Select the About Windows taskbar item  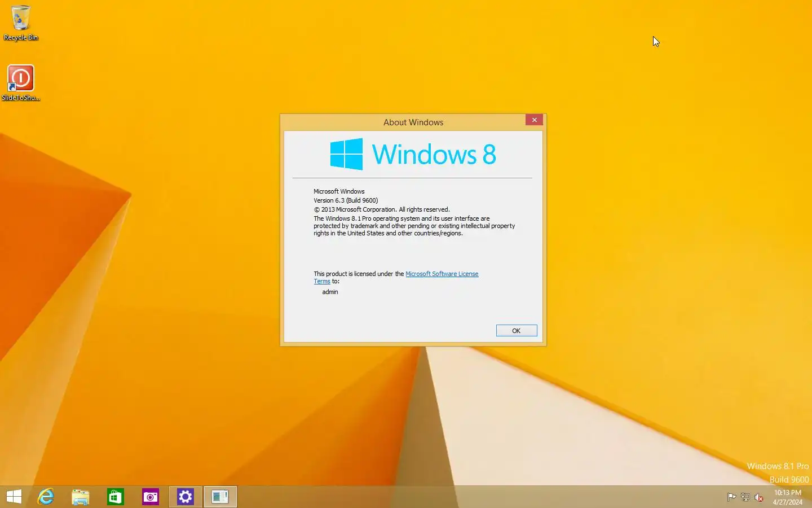[x=220, y=497]
